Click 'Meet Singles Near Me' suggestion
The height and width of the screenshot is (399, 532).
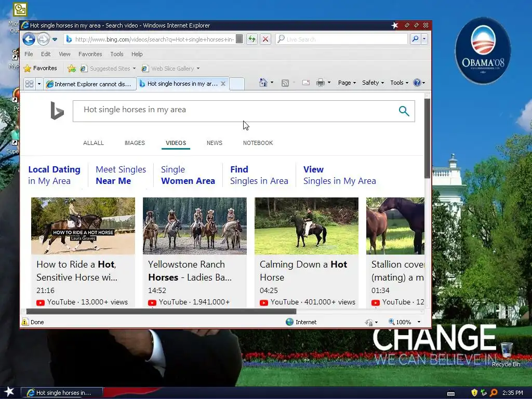tap(121, 175)
